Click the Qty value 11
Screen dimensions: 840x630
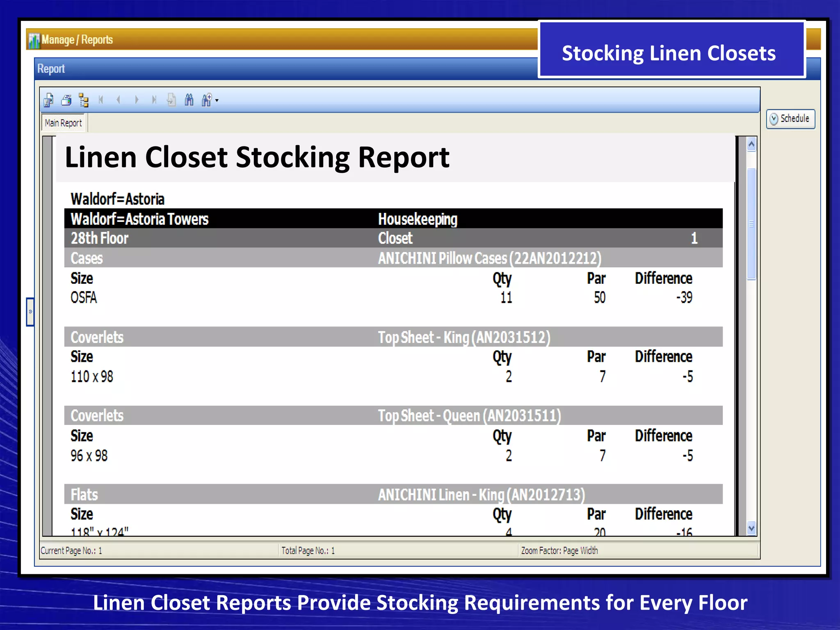coord(506,297)
